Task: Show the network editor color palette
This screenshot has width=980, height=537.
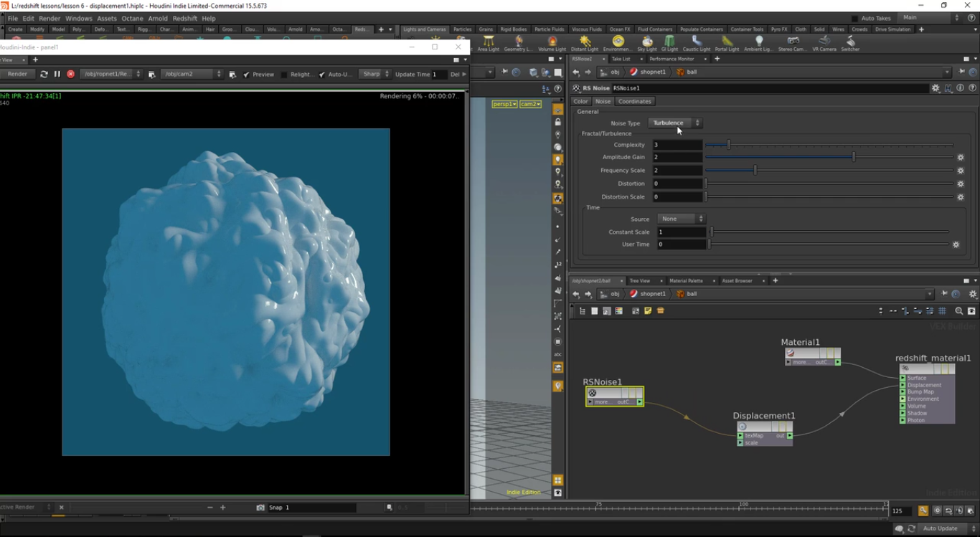Action: click(619, 311)
